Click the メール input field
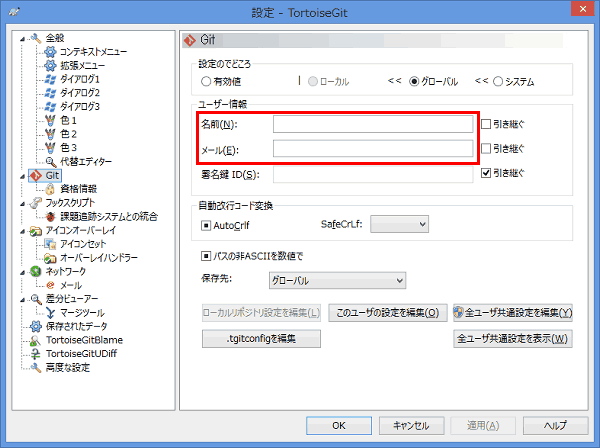 373,148
